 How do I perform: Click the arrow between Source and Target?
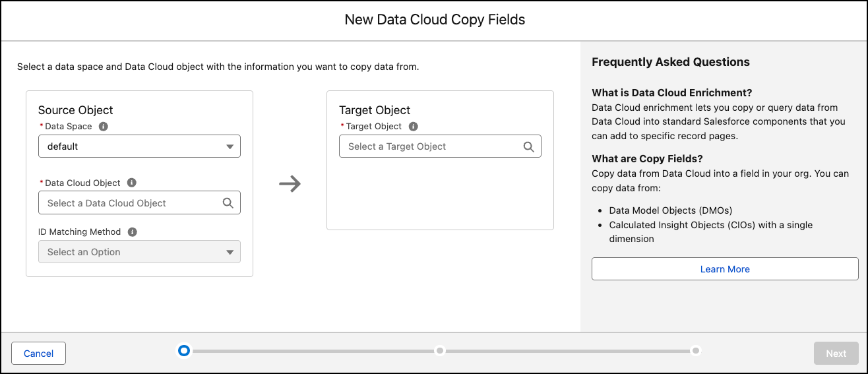pyautogui.click(x=290, y=184)
